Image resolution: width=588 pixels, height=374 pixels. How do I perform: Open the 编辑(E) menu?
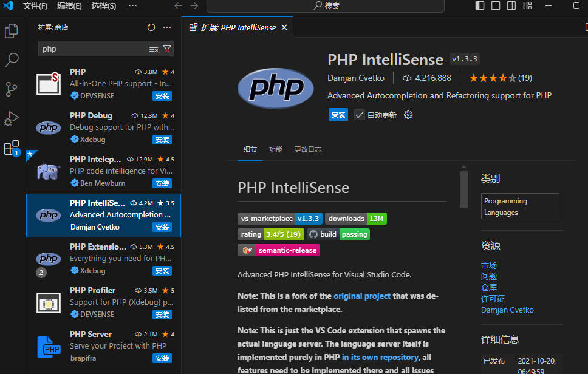coord(69,5)
